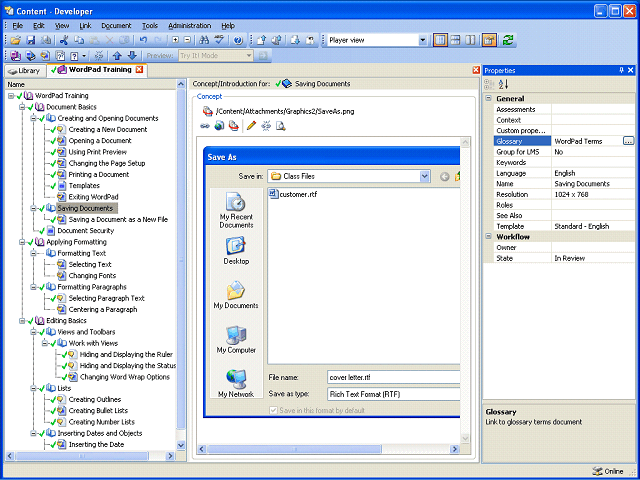Click the Check In document icon

pyautogui.click(x=262, y=40)
